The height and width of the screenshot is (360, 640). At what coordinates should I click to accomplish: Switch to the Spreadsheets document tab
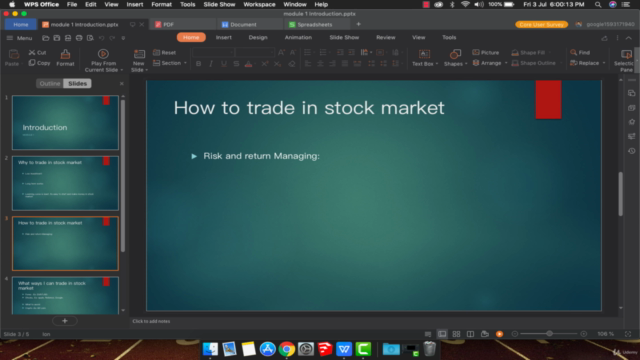[x=314, y=24]
